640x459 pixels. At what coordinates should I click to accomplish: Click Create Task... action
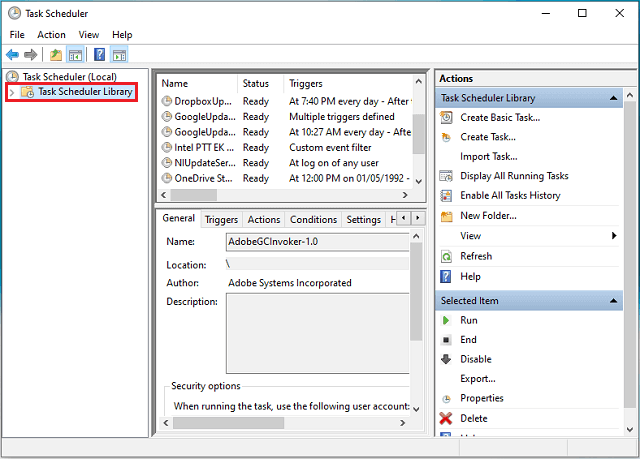point(488,137)
